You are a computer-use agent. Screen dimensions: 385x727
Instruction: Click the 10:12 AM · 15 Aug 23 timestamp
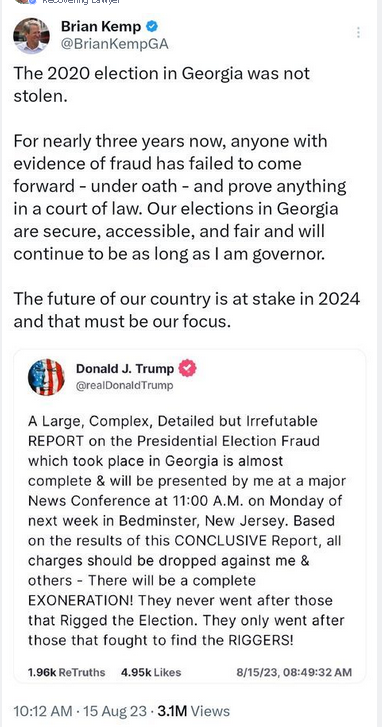pos(80,711)
